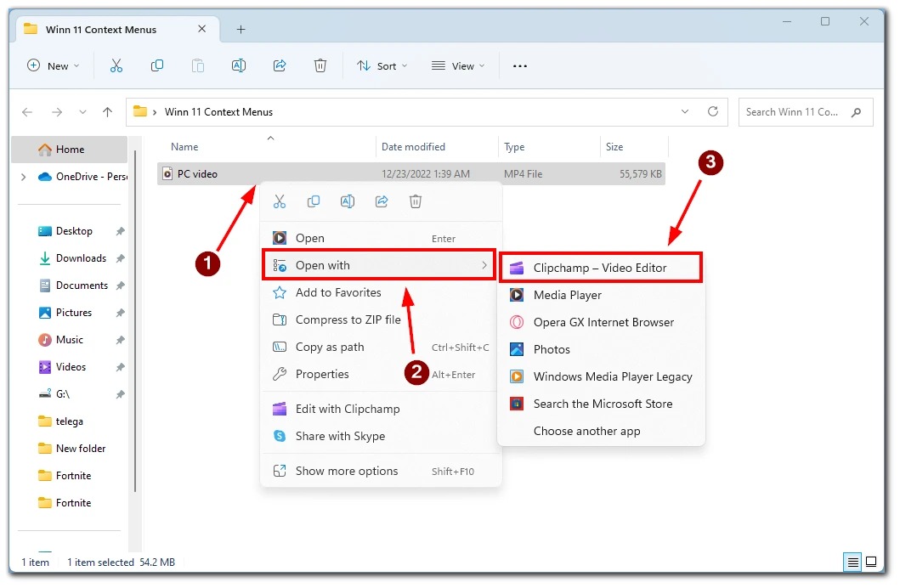Click the pin icon next to Videos
Screen dimensions: 900x588
click(x=120, y=367)
